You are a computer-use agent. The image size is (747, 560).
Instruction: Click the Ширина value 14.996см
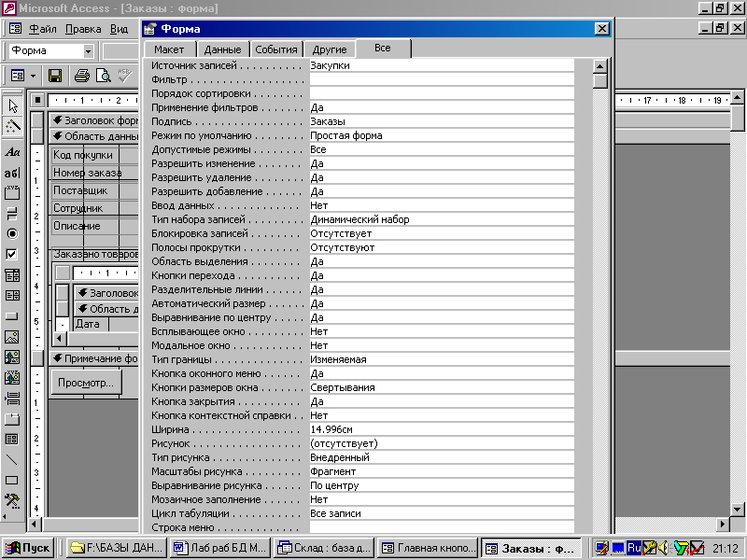[x=442, y=429]
